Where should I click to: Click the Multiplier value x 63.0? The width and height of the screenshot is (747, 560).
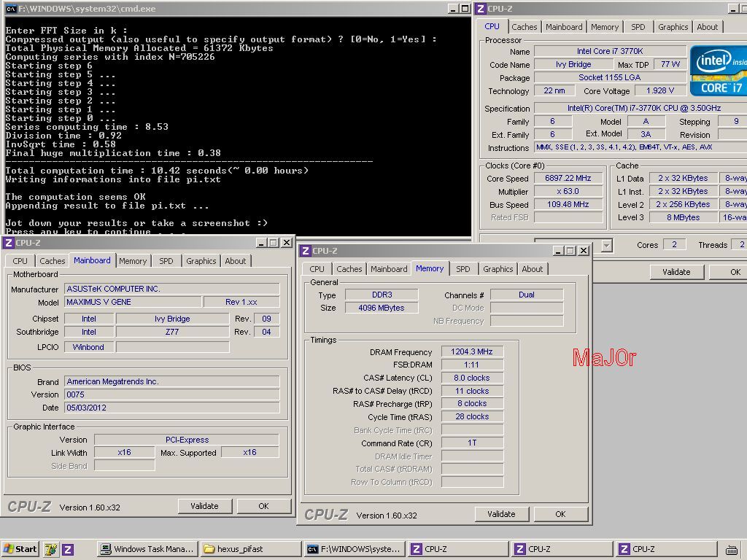pos(568,192)
